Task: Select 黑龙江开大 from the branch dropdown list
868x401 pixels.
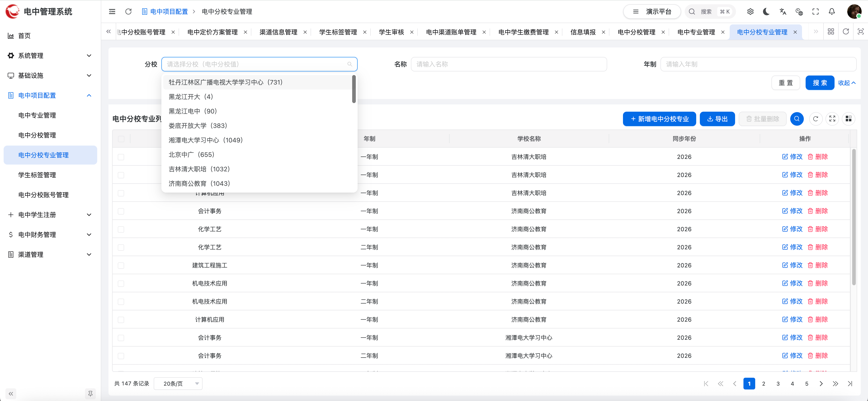Action: pos(191,96)
